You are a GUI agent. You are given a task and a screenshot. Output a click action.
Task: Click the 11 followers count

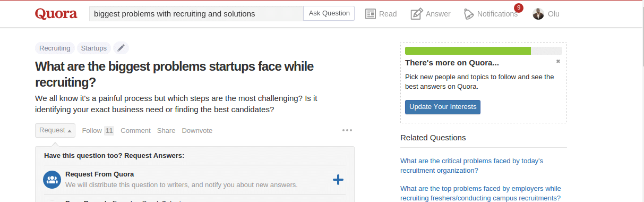[109, 130]
